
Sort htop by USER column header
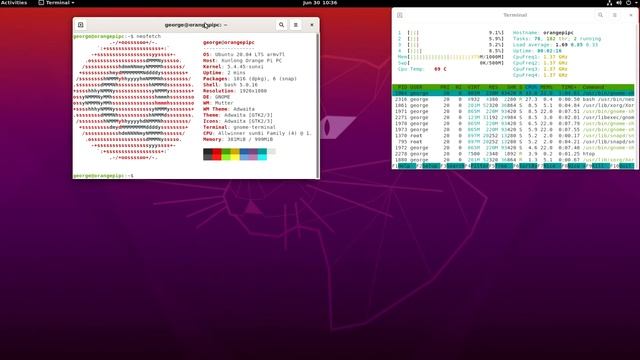click(416, 87)
